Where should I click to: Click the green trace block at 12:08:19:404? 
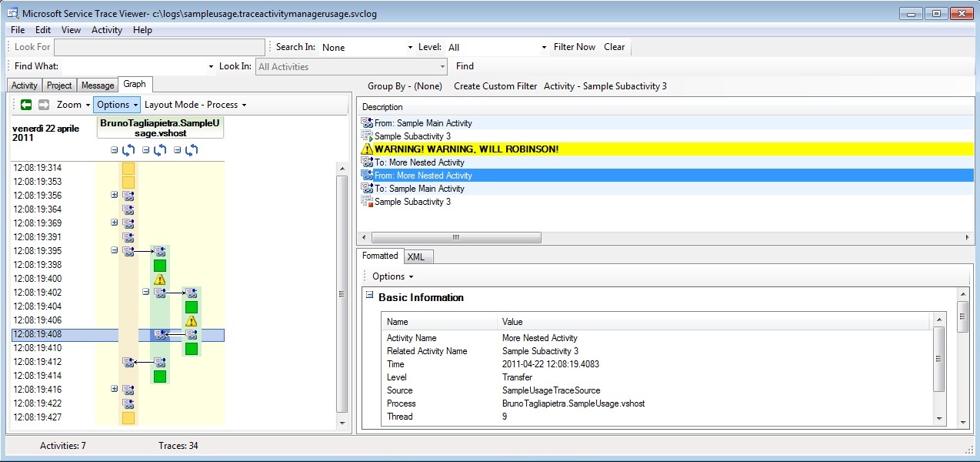click(192, 307)
